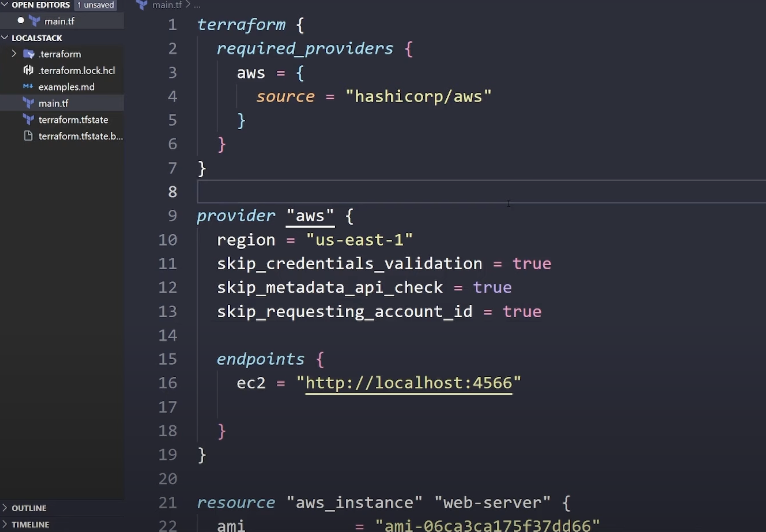Click the Terraform icon of main.tf in LOCALSTACK tree
The image size is (766, 532).
coord(29,103)
